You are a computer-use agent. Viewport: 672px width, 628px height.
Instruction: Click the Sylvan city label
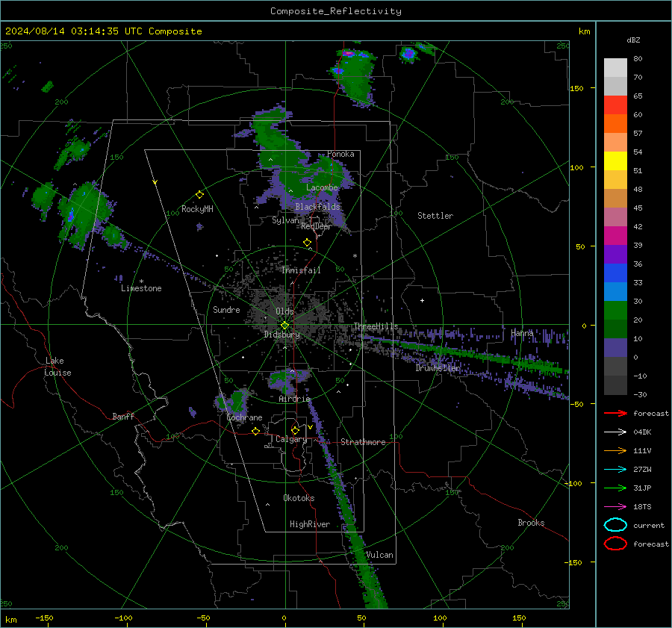pyautogui.click(x=285, y=220)
